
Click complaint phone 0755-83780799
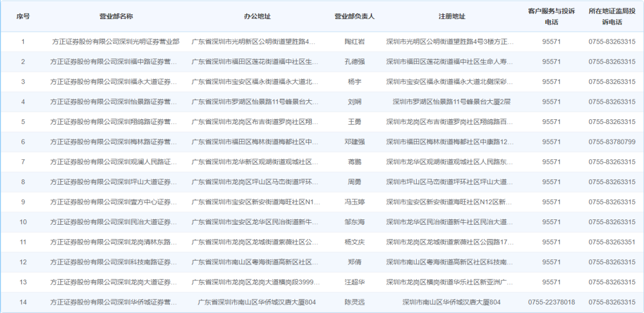pyautogui.click(x=612, y=142)
